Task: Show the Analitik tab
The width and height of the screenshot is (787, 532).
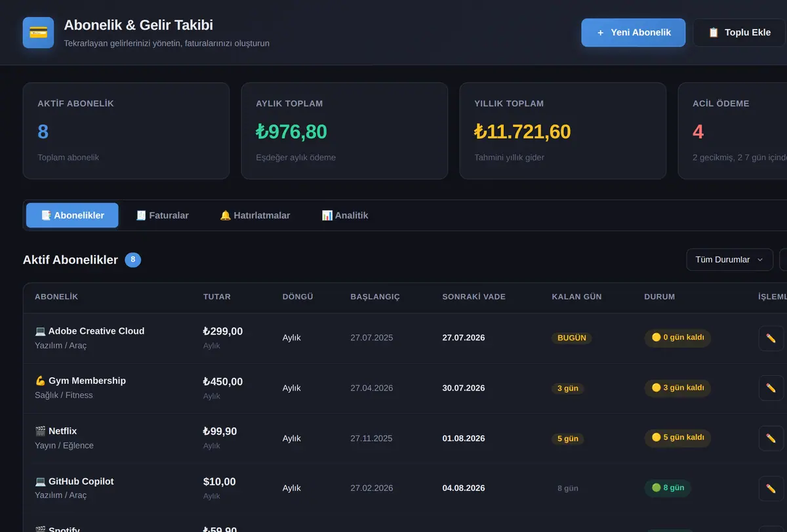Action: click(345, 215)
